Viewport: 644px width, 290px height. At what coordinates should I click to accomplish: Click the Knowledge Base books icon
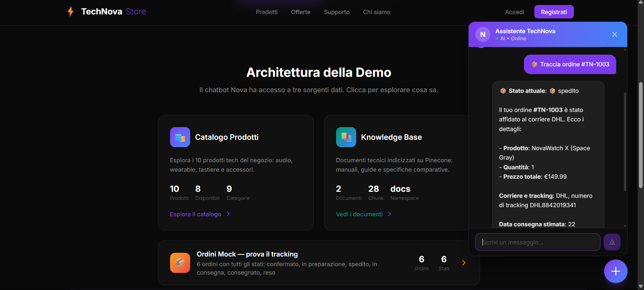coord(346,137)
